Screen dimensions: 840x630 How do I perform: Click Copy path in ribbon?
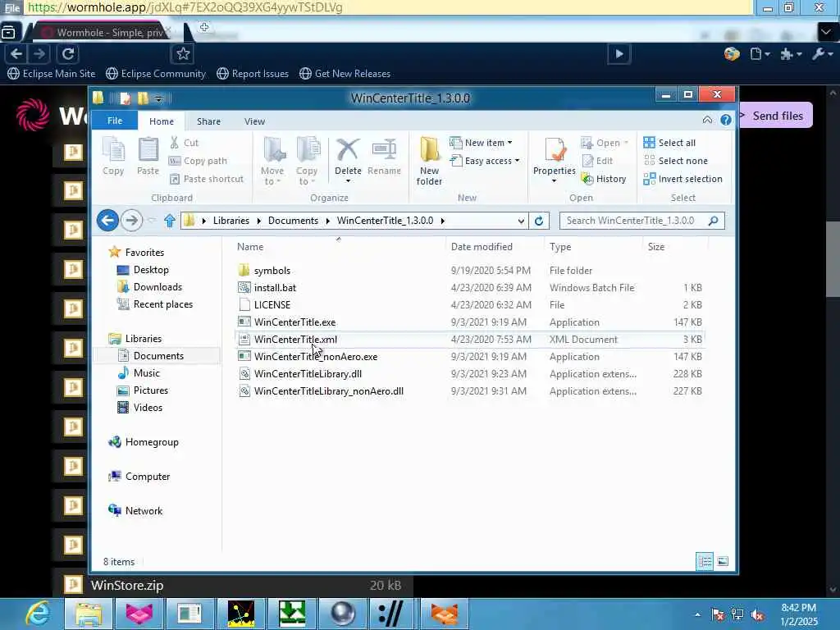[x=198, y=161]
